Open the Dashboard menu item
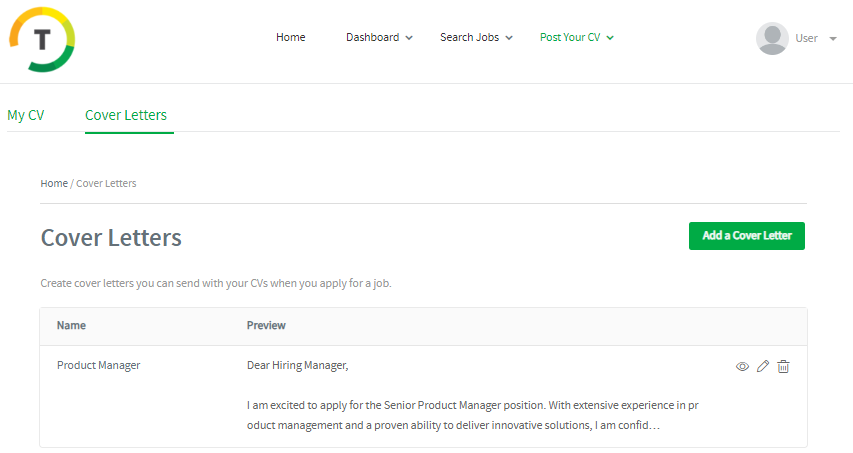Screen dimensions: 853x453 372,37
